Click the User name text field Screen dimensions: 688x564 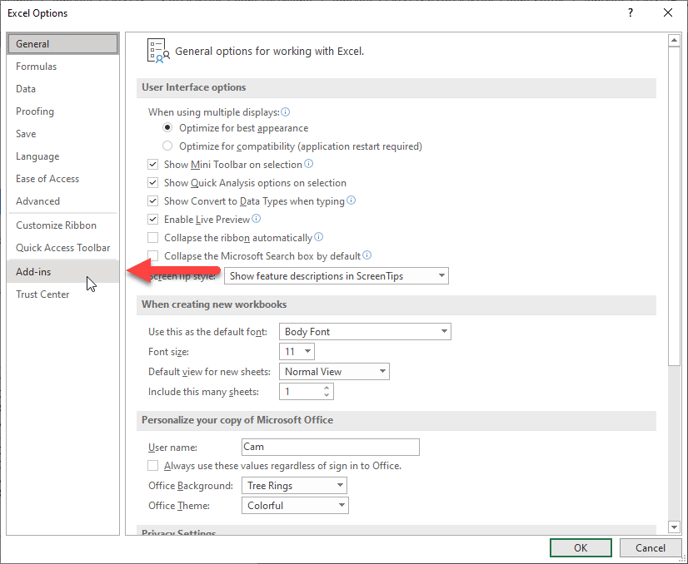pyautogui.click(x=330, y=448)
